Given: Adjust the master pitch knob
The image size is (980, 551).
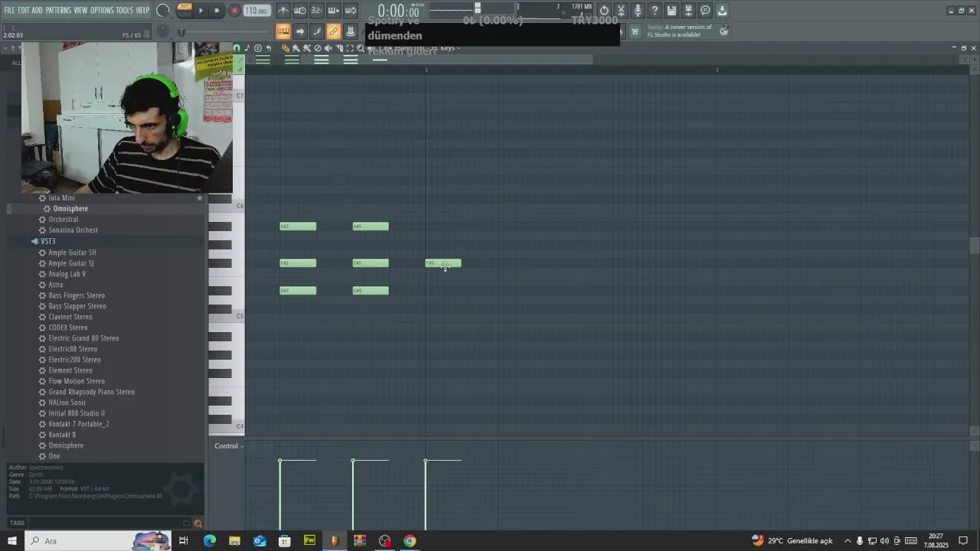Looking at the screenshot, I should (x=163, y=31).
